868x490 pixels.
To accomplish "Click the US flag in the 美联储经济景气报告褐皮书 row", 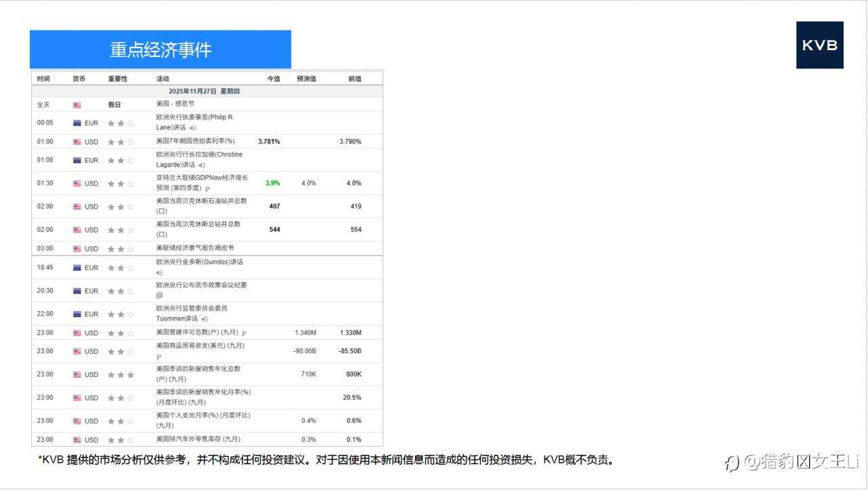I will 77,249.
